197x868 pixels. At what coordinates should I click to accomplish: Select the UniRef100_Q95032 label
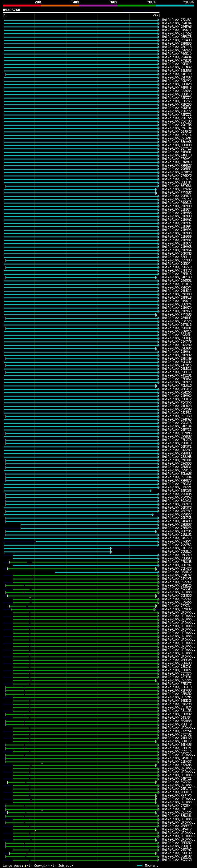click(x=177, y=609)
